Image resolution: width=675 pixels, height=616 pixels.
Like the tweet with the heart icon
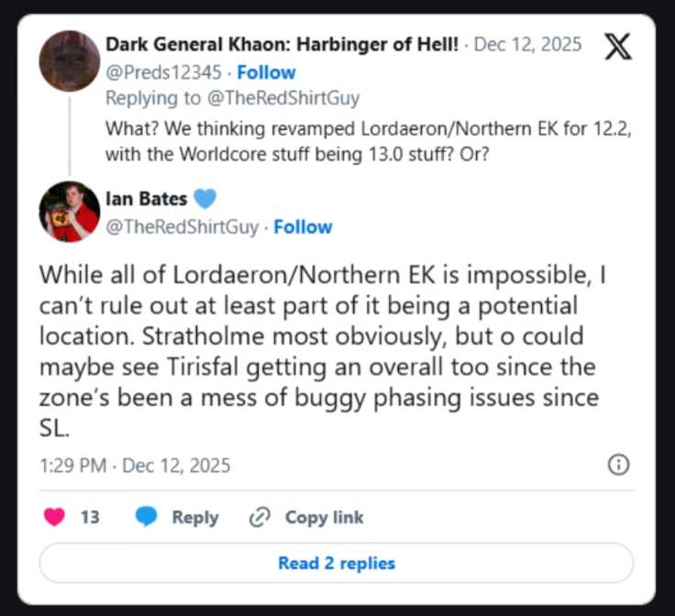tap(55, 517)
